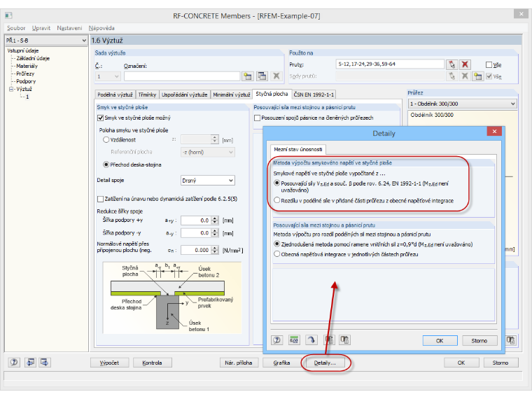Click the icon immediately right of the blue arrow in Detaily

click(328, 339)
